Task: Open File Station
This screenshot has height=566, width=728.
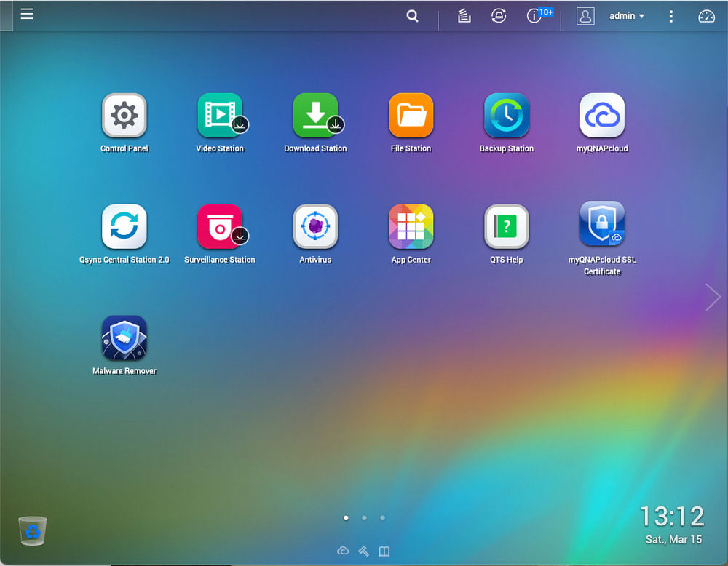Action: pyautogui.click(x=411, y=116)
